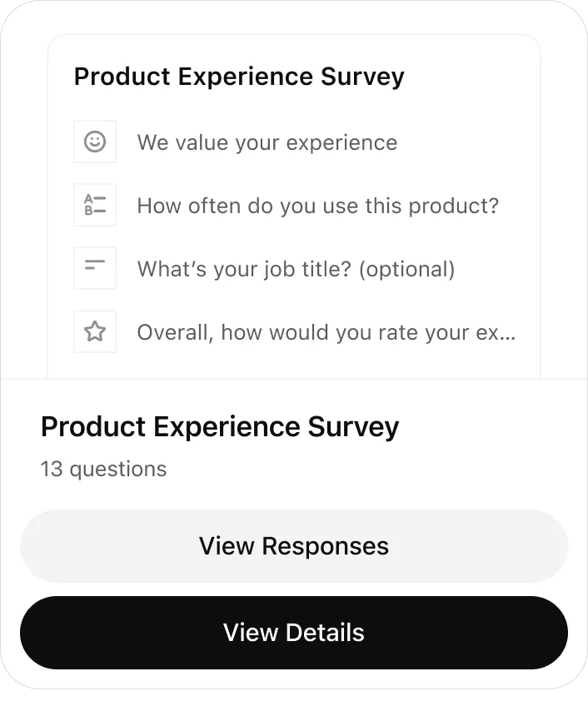Image resolution: width=588 pixels, height=716 pixels.
Task: Click the optional job title question
Action: tap(296, 269)
